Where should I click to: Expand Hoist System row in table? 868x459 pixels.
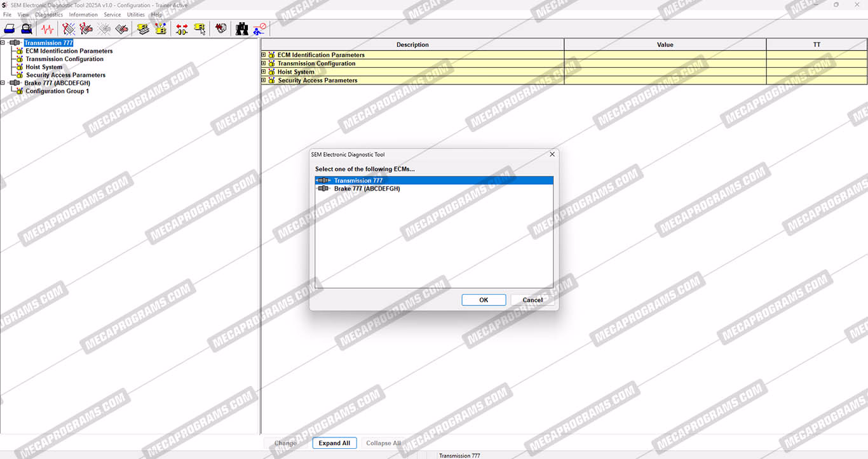[264, 72]
